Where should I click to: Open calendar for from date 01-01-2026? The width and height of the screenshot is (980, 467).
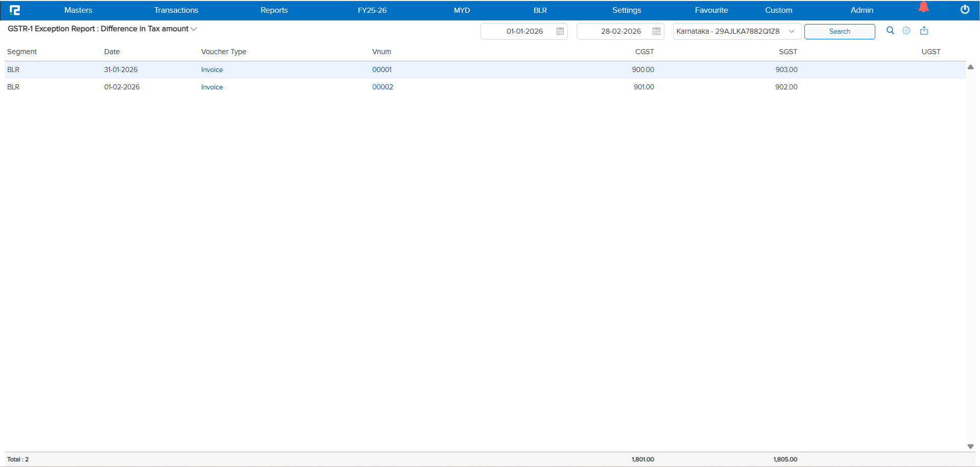coord(560,31)
